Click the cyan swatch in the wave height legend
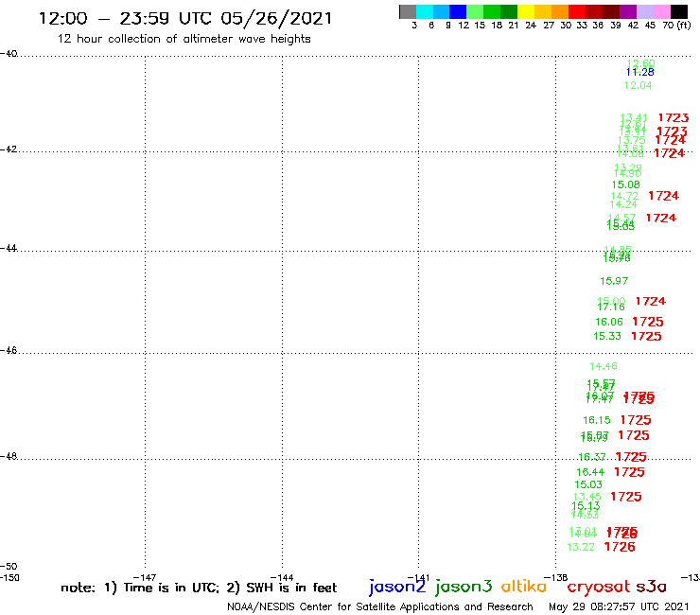Viewport: 700px width, 615px height. click(x=425, y=11)
